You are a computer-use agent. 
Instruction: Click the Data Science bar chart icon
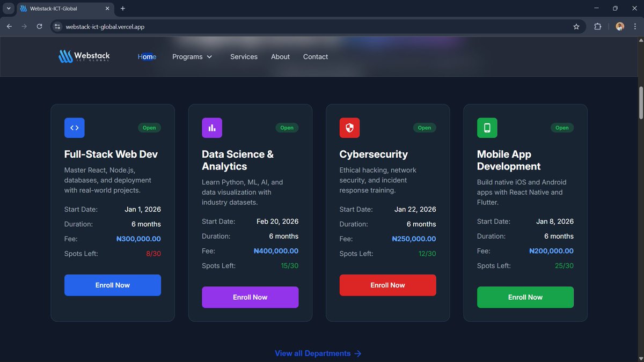[x=212, y=128]
